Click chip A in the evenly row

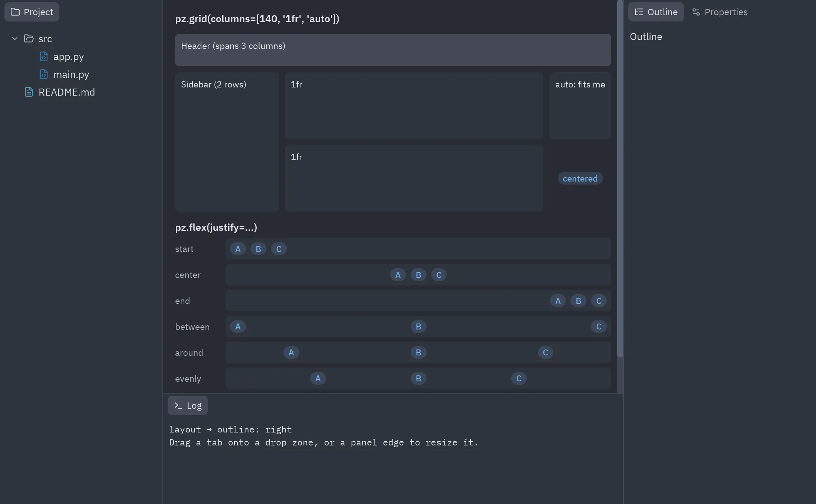(318, 378)
